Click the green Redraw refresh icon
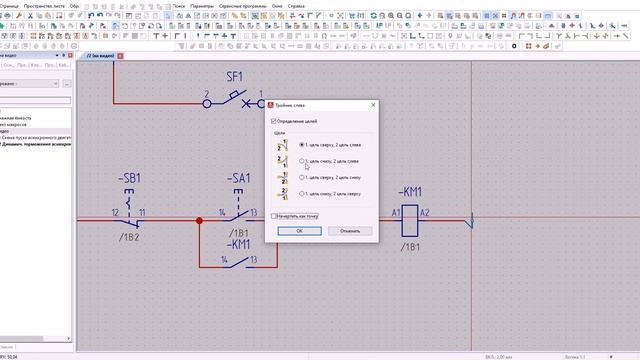This screenshot has width=640, height=360. pyautogui.click(x=373, y=16)
